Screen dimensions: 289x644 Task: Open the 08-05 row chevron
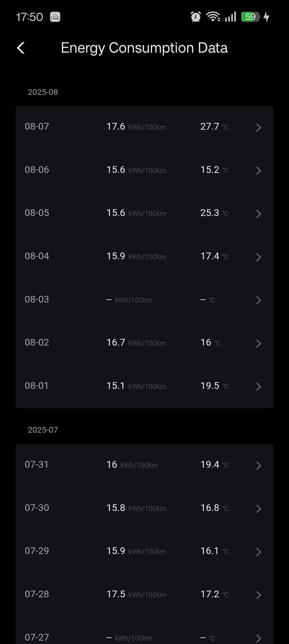258,214
